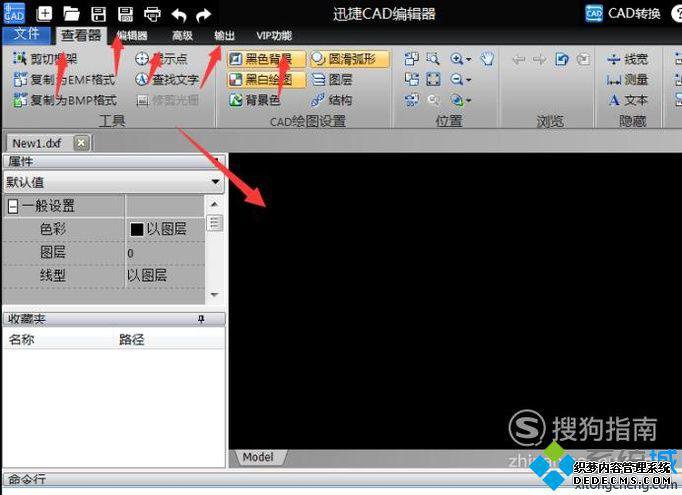Click the fit-to-window icon in 位置 group
The height and width of the screenshot is (495, 682).
pos(433,79)
